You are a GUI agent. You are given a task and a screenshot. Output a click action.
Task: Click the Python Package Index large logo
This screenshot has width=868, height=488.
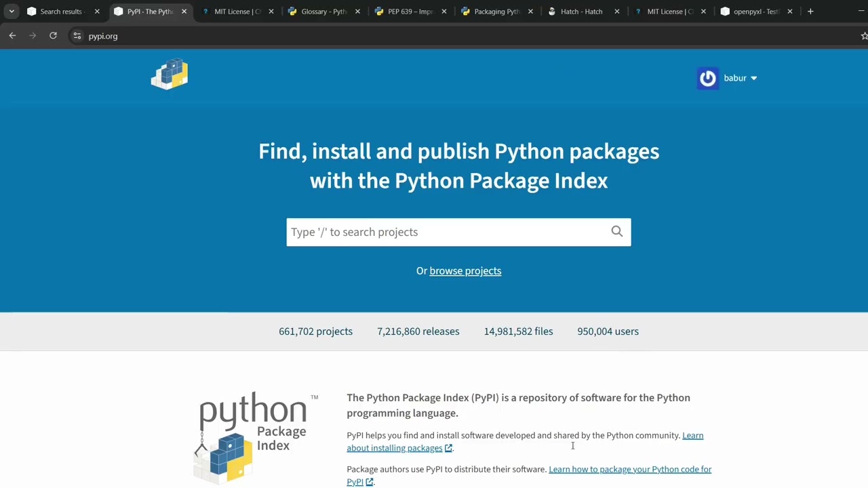pos(254,437)
